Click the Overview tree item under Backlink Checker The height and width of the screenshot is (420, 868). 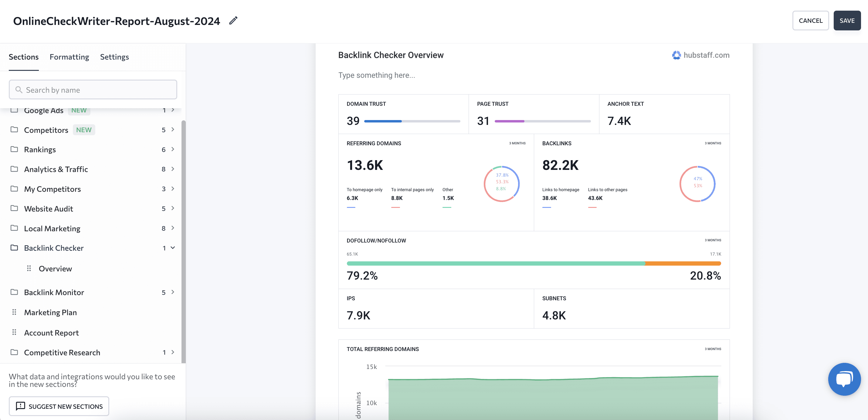(55, 268)
